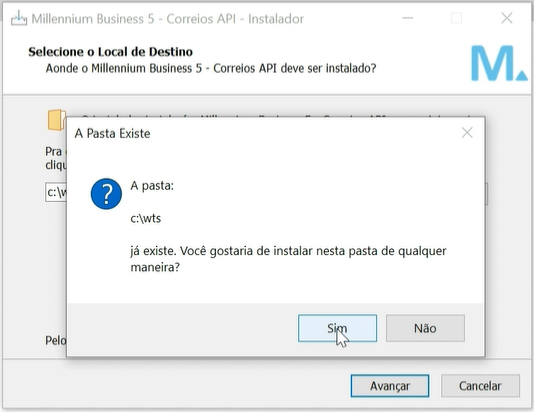Click the yellow folder icon
Viewport: 534px width, 412px height.
coord(57,120)
